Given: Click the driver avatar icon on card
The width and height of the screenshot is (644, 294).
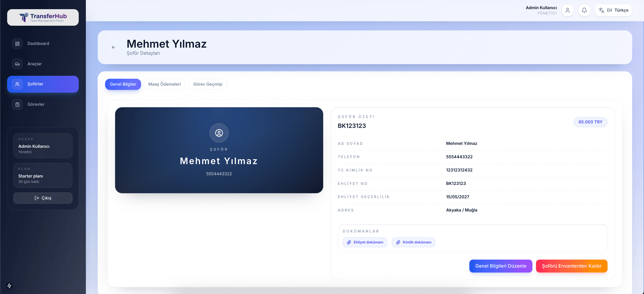Looking at the screenshot, I should pyautogui.click(x=219, y=133).
